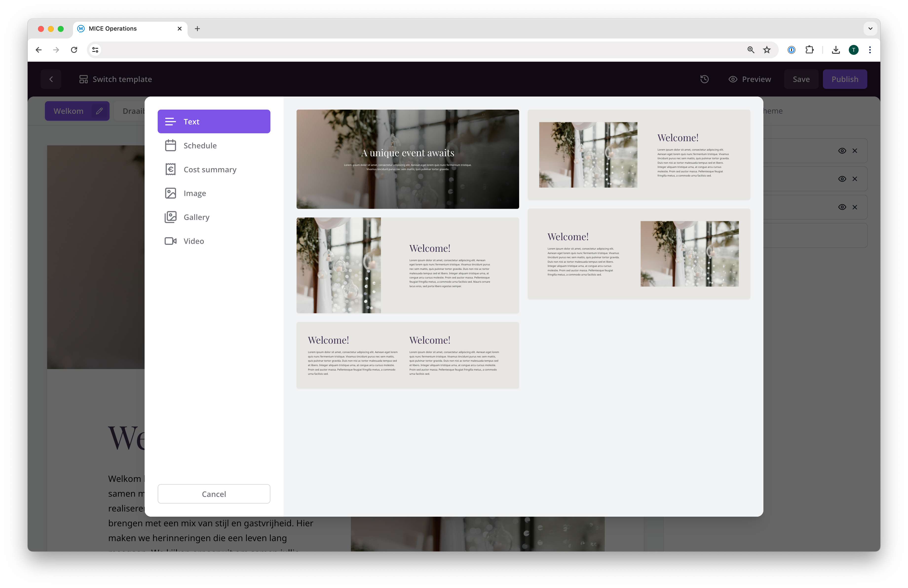
Task: Toggle visibility of the first section
Action: [x=842, y=151]
